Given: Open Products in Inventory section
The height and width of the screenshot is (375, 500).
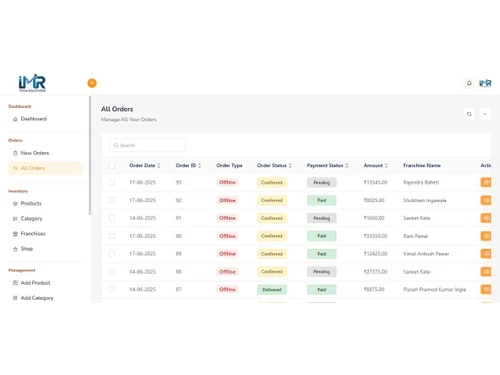Looking at the screenshot, I should (31, 203).
